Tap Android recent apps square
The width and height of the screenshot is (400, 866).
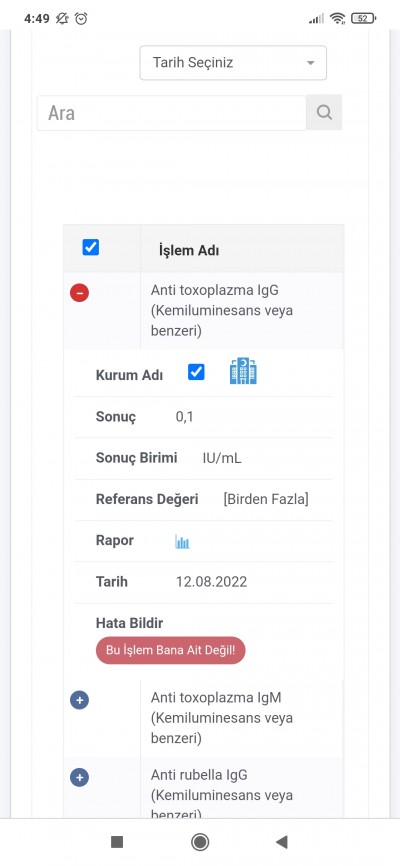117,842
